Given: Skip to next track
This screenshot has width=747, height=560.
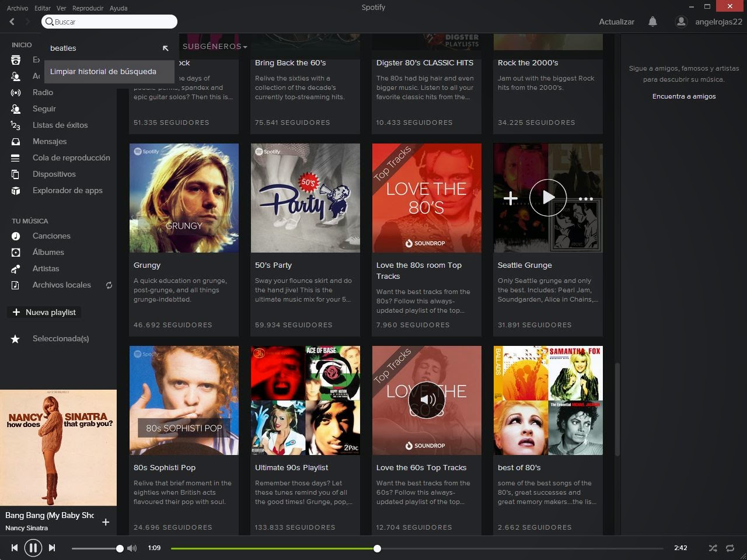Looking at the screenshot, I should point(52,548).
